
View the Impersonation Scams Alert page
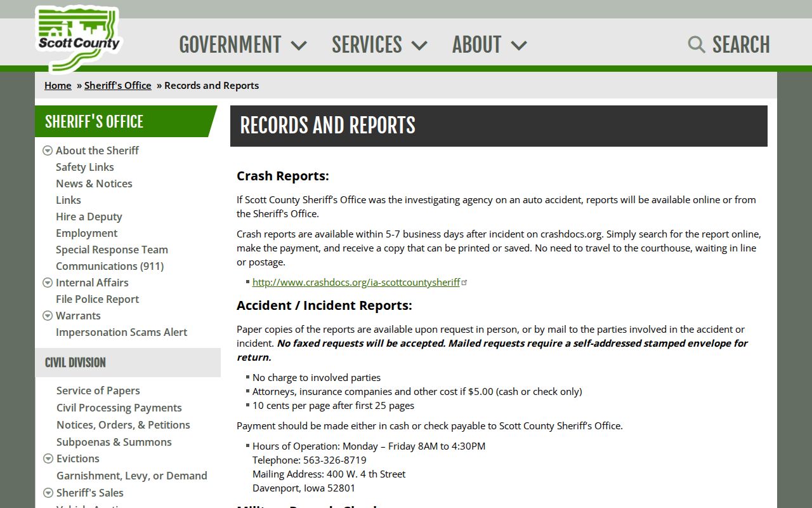pyautogui.click(x=122, y=332)
